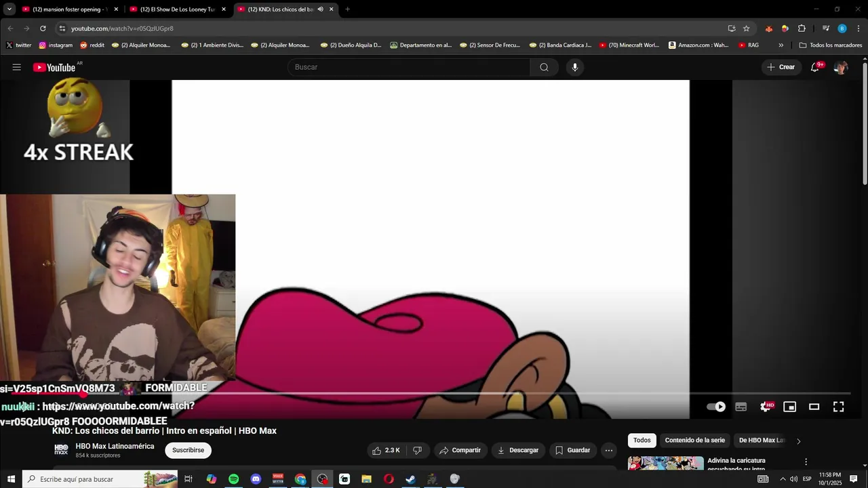Like the video with thumbs up
This screenshot has width=868, height=488.
[387, 450]
